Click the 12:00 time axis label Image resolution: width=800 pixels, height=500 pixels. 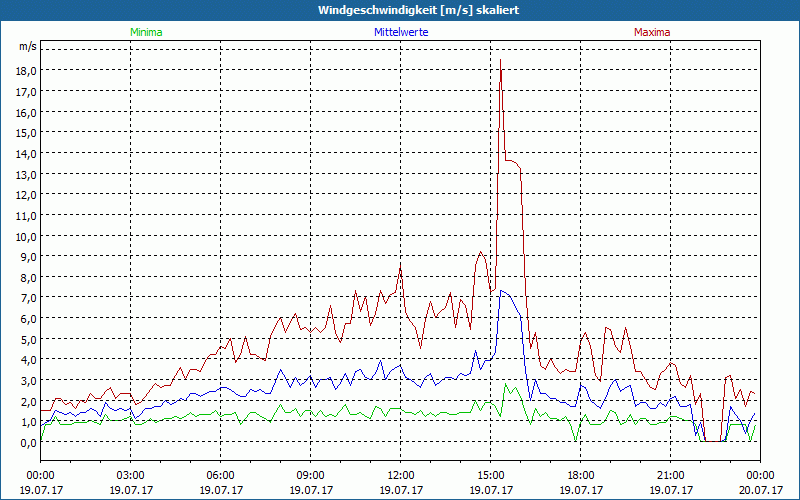coord(401,476)
